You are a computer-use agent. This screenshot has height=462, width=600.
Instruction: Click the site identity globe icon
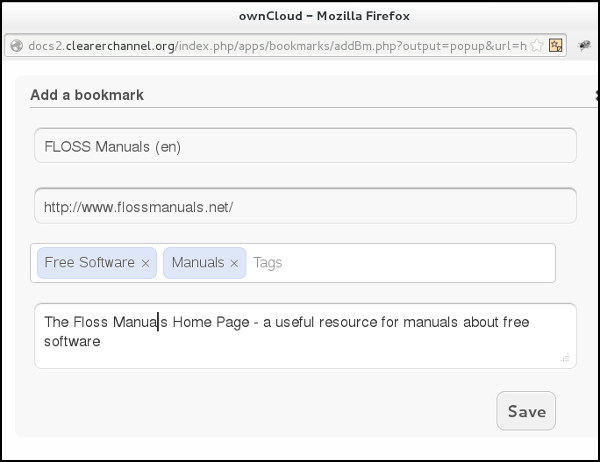[x=15, y=45]
